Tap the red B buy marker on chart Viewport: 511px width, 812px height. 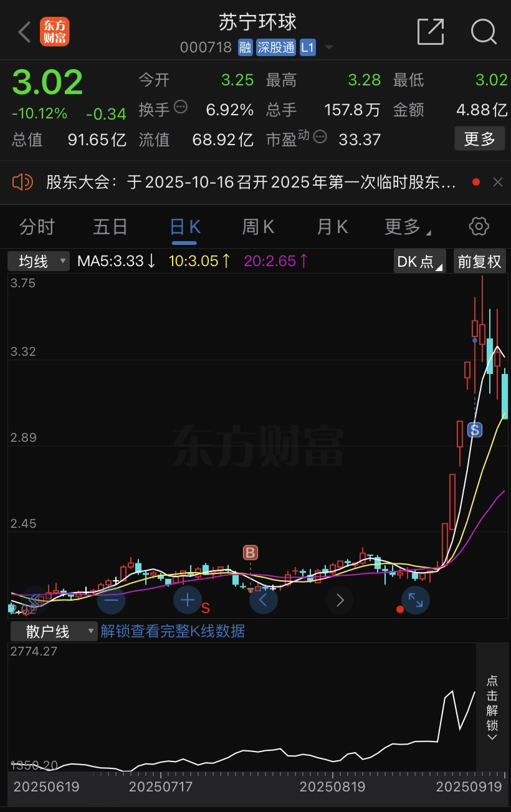250,553
